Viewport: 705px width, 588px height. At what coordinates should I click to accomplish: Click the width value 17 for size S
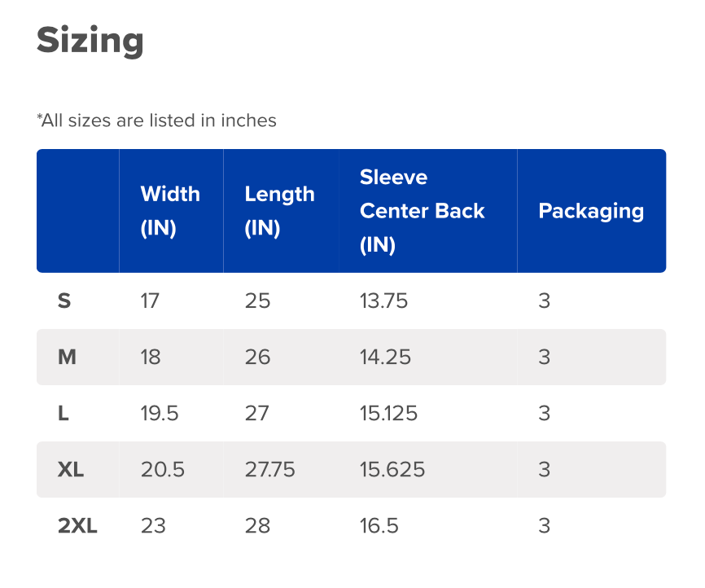(150, 301)
